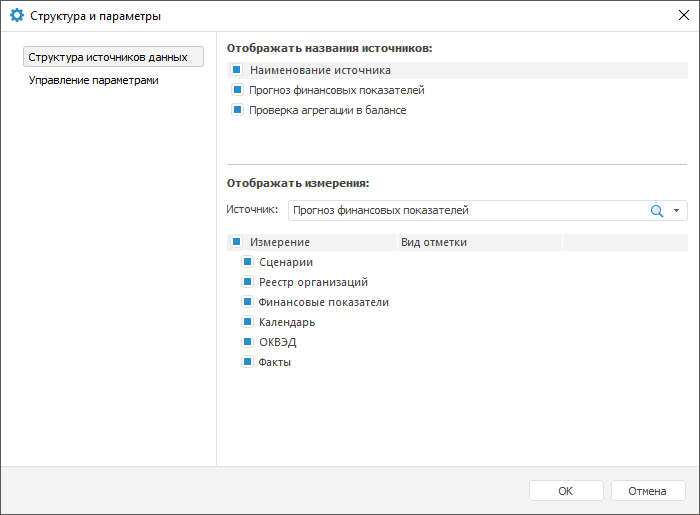
Task: Switch to Управление параметрами section
Action: pos(94,80)
